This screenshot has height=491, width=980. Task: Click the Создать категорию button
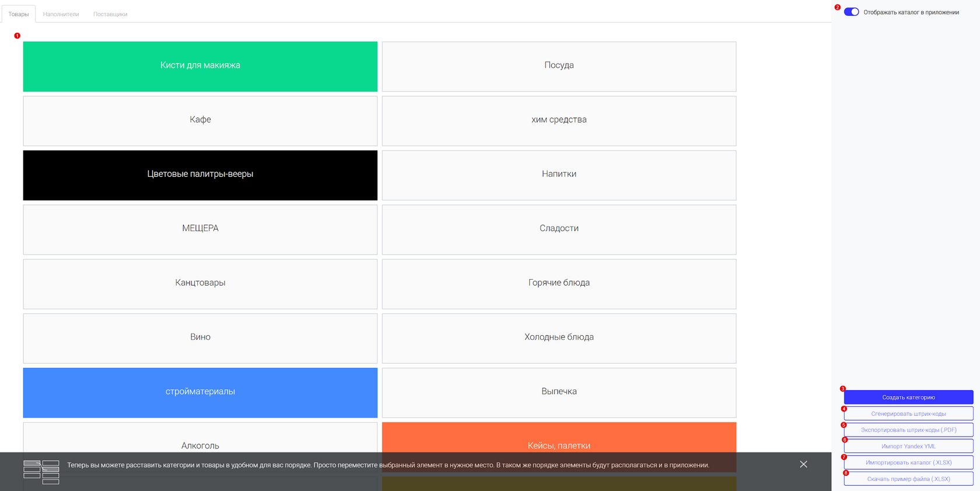pos(908,397)
